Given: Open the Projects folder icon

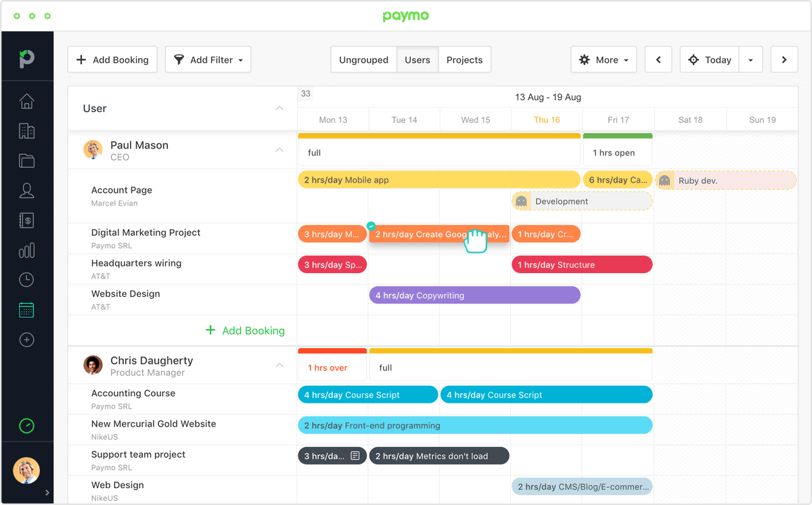Looking at the screenshot, I should tap(26, 161).
